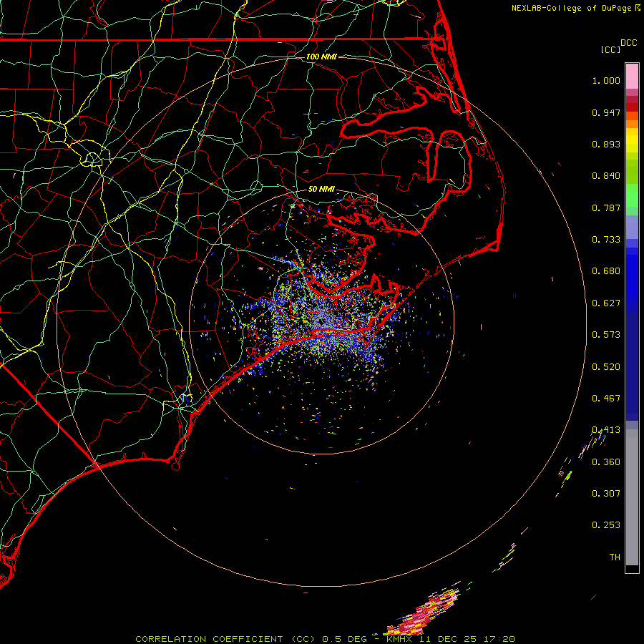Select the 0.253 scale value
644x644 pixels.
[x=606, y=525]
